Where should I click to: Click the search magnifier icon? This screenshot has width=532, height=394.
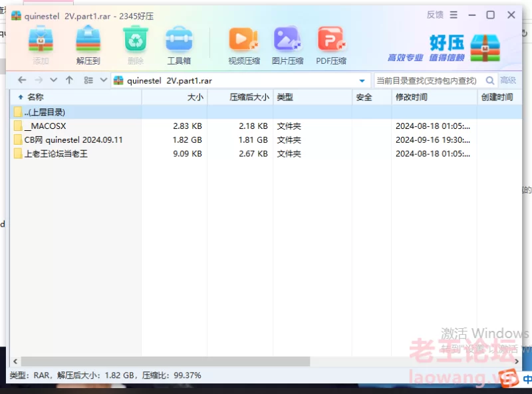coord(489,80)
